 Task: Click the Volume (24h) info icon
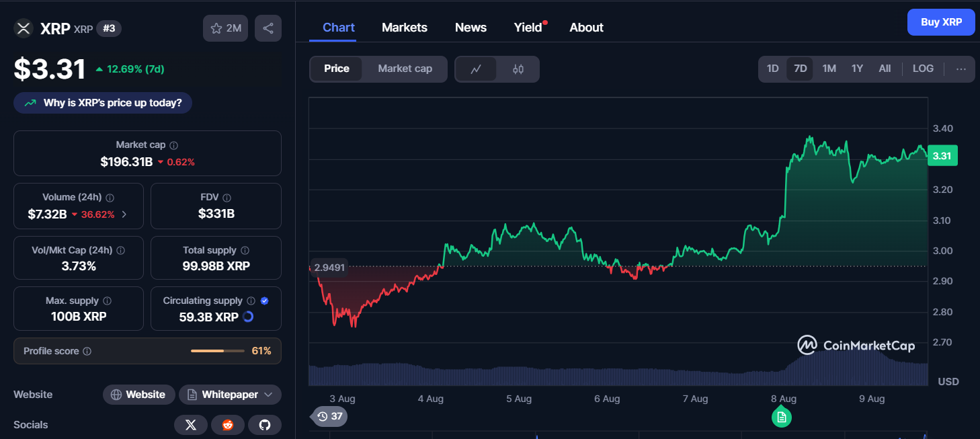110,198
